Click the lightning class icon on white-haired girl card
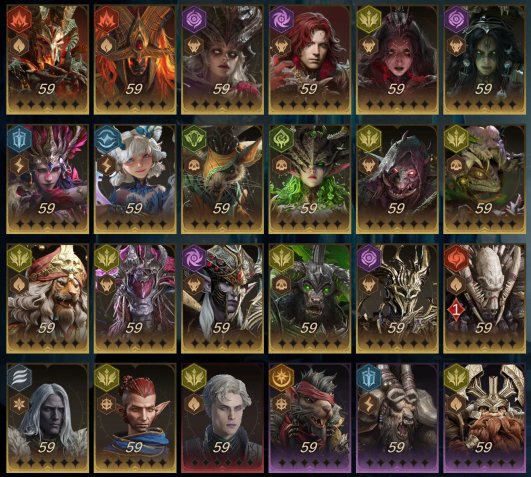This screenshot has height=477, width=531. (107, 166)
